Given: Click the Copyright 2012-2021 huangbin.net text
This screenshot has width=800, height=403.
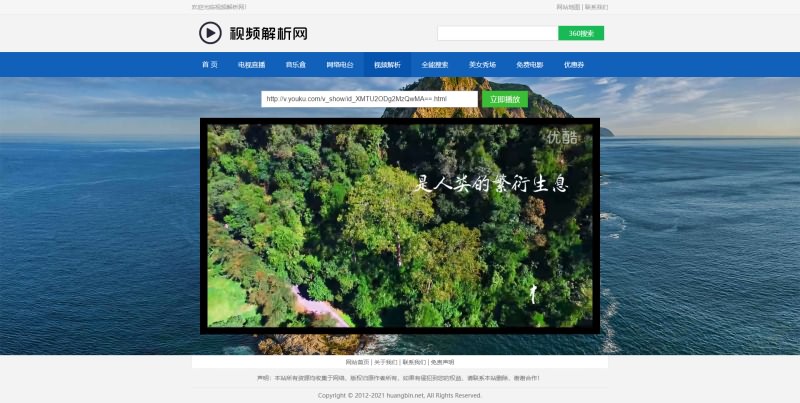Looking at the screenshot, I should point(399,395).
